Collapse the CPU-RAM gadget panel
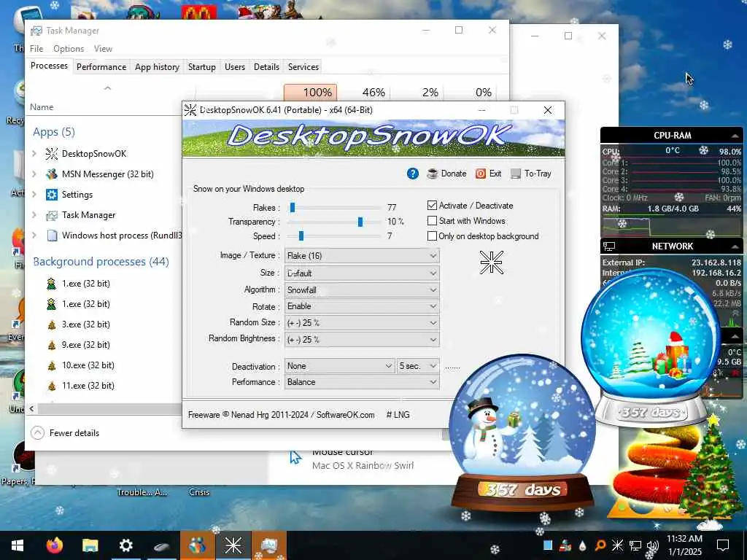The width and height of the screenshot is (747, 560). 735,136
